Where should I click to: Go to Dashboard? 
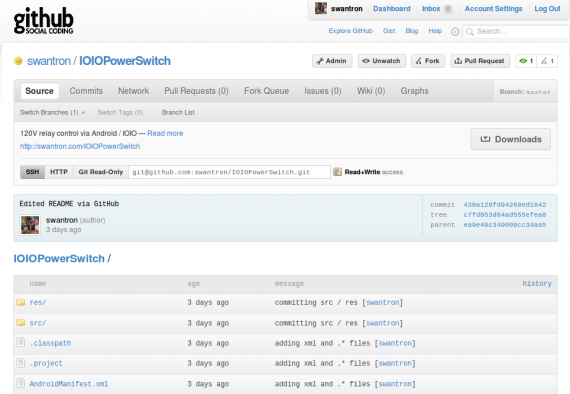tap(392, 9)
